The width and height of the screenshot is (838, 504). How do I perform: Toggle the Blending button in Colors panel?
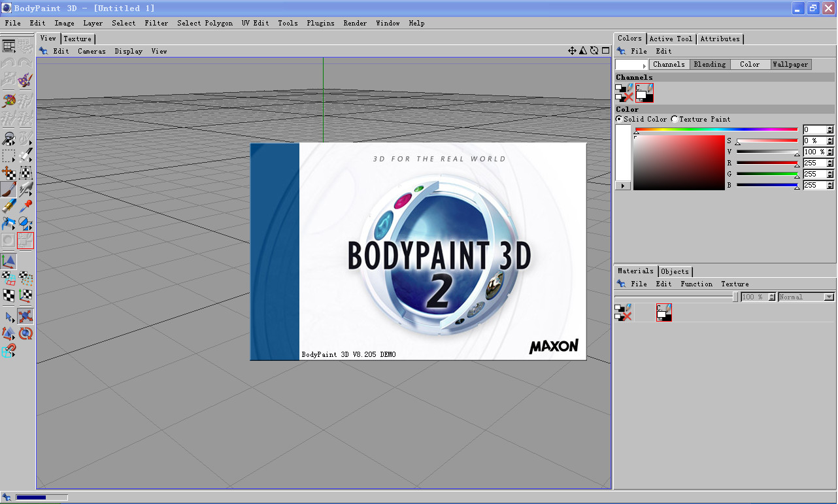click(709, 64)
